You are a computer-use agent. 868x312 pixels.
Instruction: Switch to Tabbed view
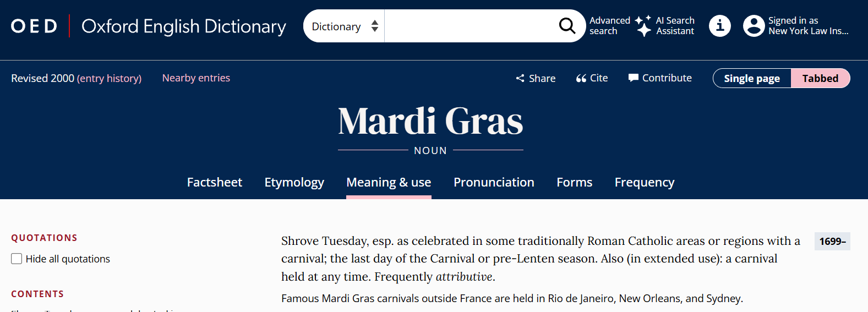(x=820, y=78)
